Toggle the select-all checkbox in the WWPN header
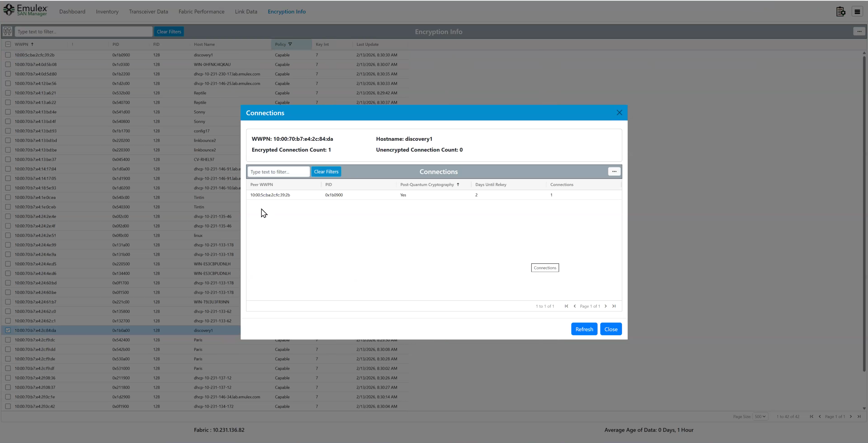The width and height of the screenshot is (868, 443). [8, 44]
